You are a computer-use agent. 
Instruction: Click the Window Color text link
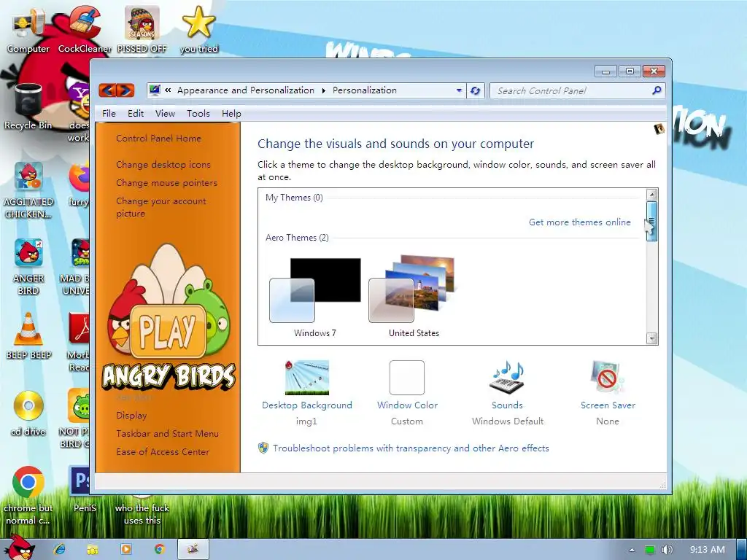407,405
